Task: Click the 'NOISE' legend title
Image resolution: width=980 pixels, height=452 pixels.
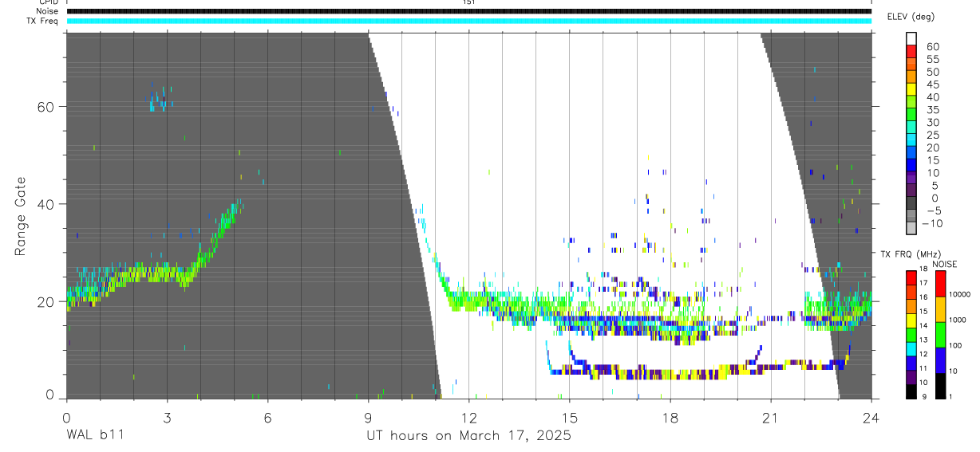Action: [x=944, y=264]
